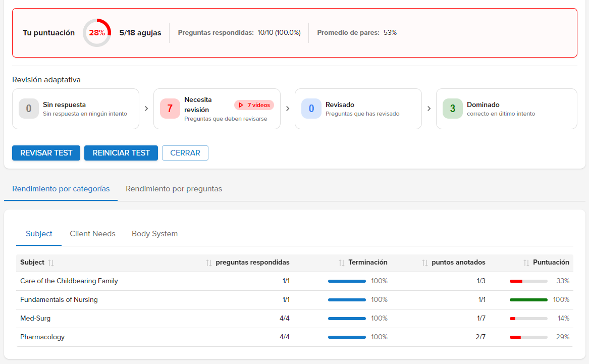Click chevron before Dominado card

tap(429, 109)
